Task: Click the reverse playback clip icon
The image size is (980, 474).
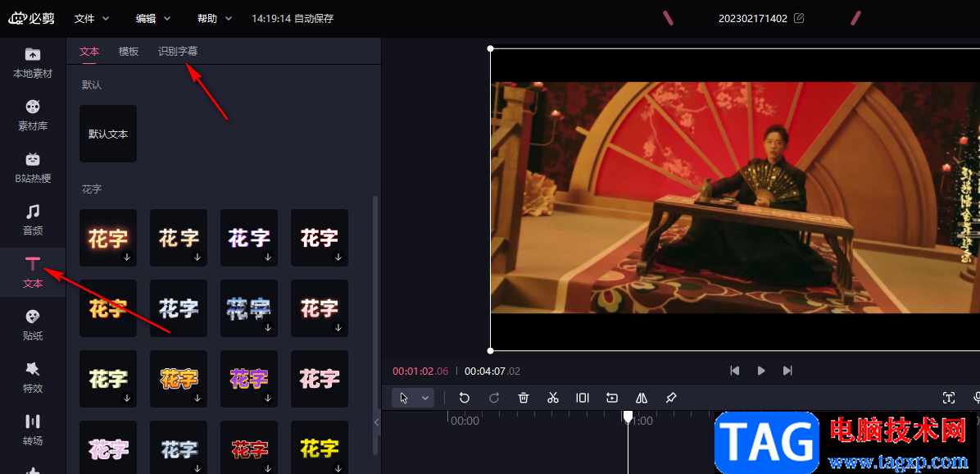Action: [x=612, y=398]
